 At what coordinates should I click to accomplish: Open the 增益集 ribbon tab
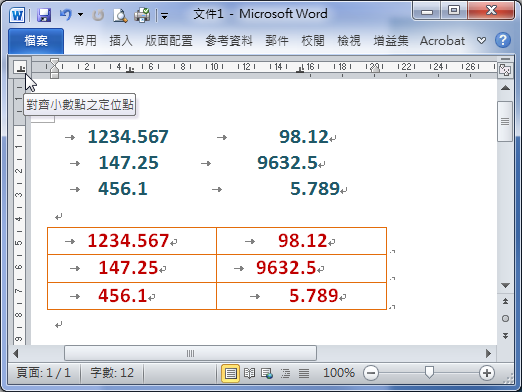(x=391, y=41)
